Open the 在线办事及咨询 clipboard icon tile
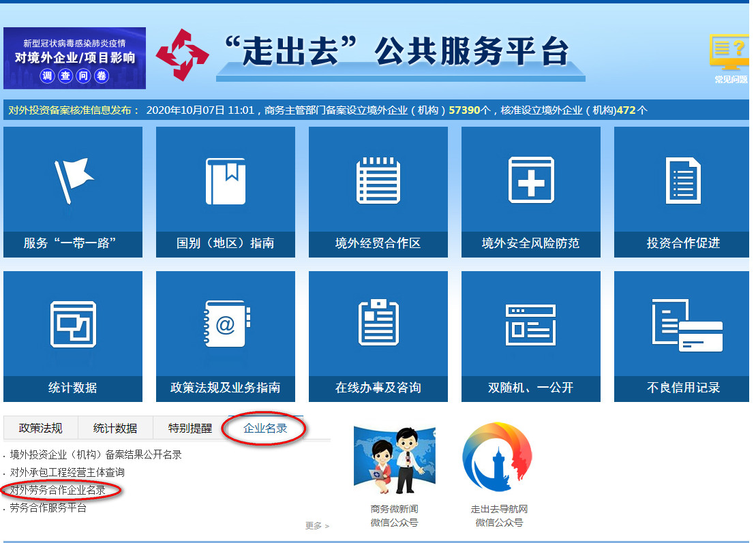756x543 pixels. 378,336
